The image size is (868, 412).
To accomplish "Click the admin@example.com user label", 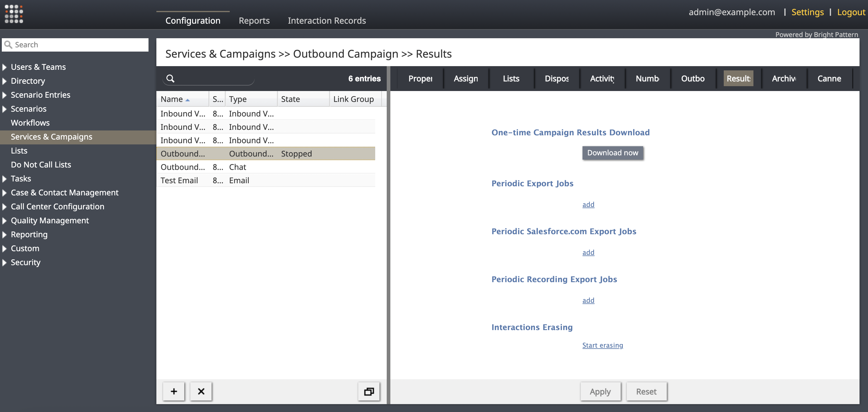I will 732,12.
